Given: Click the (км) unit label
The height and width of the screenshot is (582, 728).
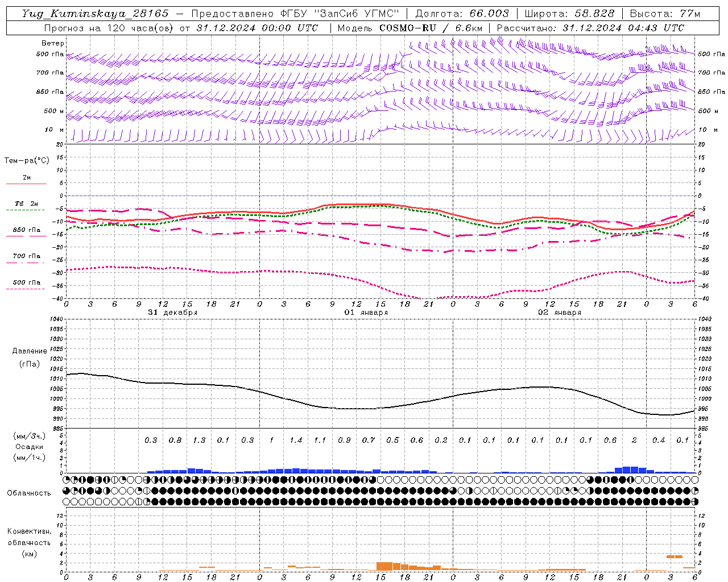Looking at the screenshot, I should point(29,554).
